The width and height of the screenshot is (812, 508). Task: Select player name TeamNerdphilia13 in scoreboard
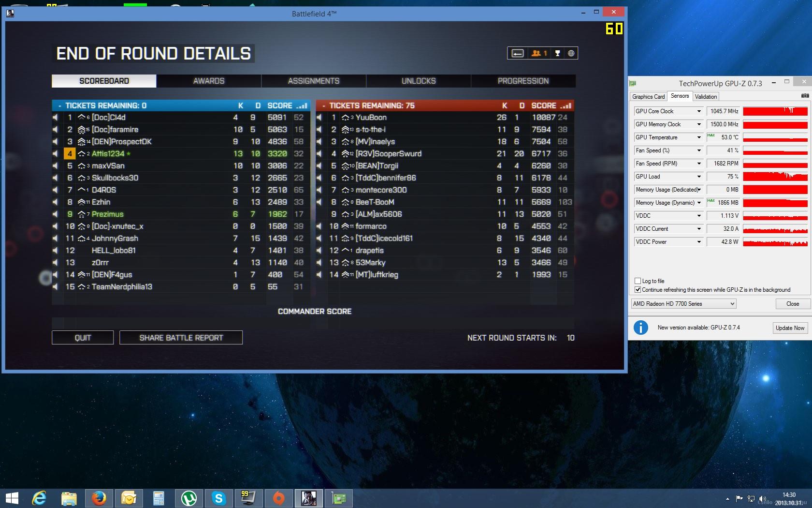[122, 287]
